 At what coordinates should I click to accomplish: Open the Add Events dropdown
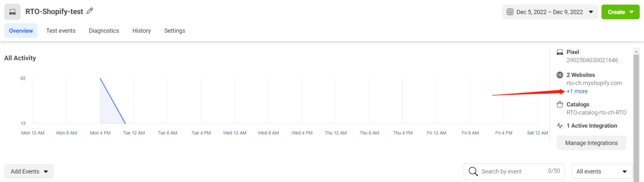[x=29, y=171]
